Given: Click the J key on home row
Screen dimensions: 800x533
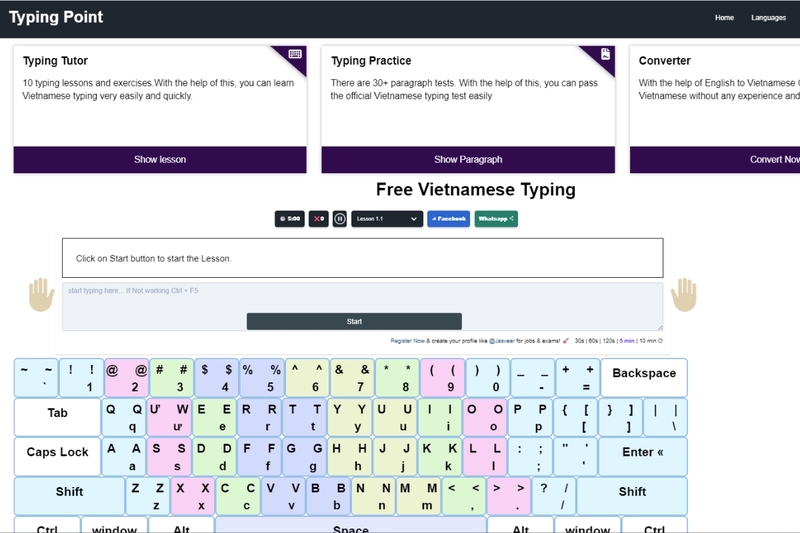Looking at the screenshot, I should (x=394, y=456).
